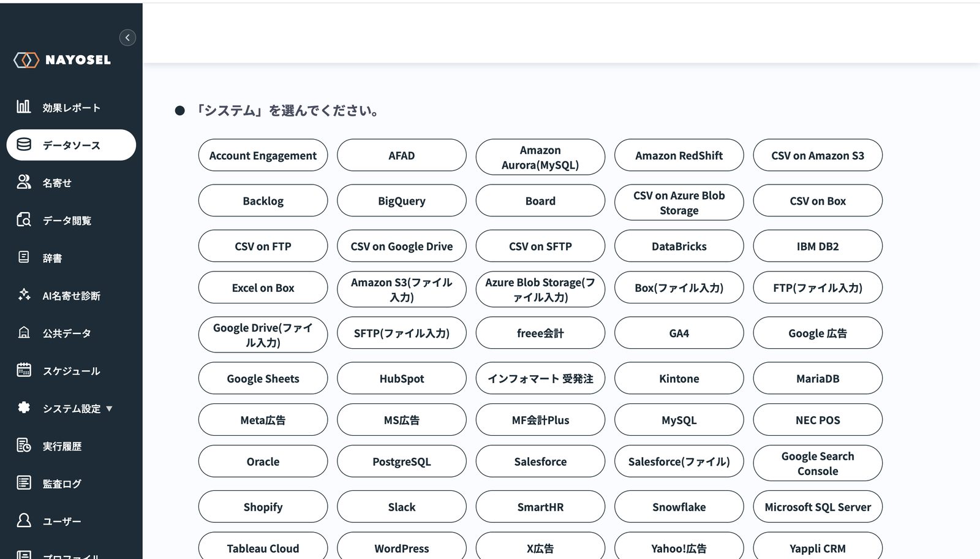Select Box(ファイル入力)
The image size is (980, 559).
click(679, 287)
